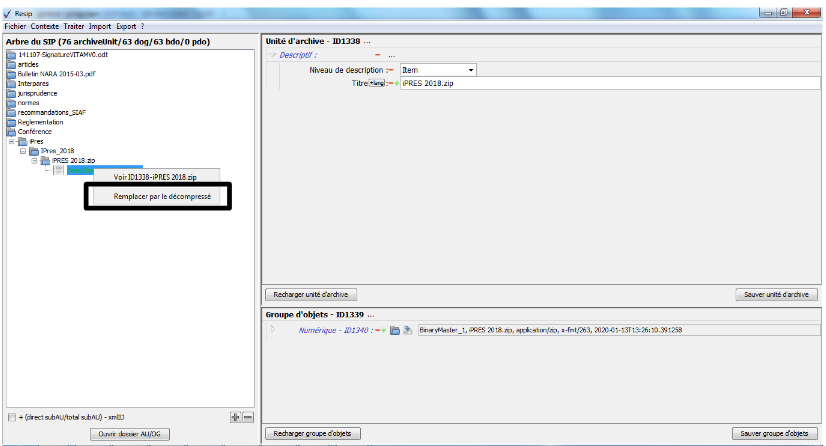Click the document icon of the selected DataObject node
The width and height of the screenshot is (826, 446).
(60, 170)
